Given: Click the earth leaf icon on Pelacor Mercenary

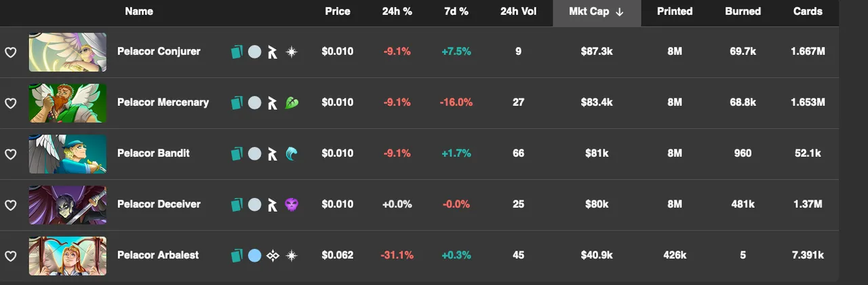Looking at the screenshot, I should click(292, 102).
